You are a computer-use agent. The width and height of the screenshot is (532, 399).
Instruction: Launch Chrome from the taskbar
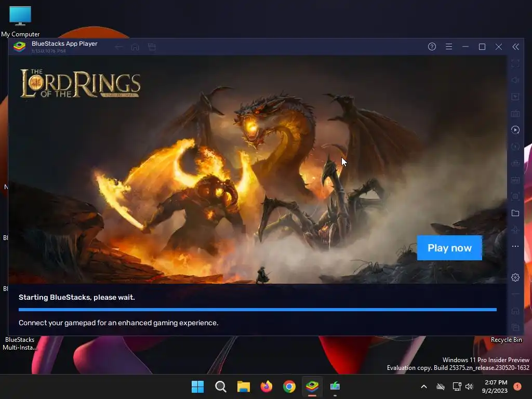289,387
